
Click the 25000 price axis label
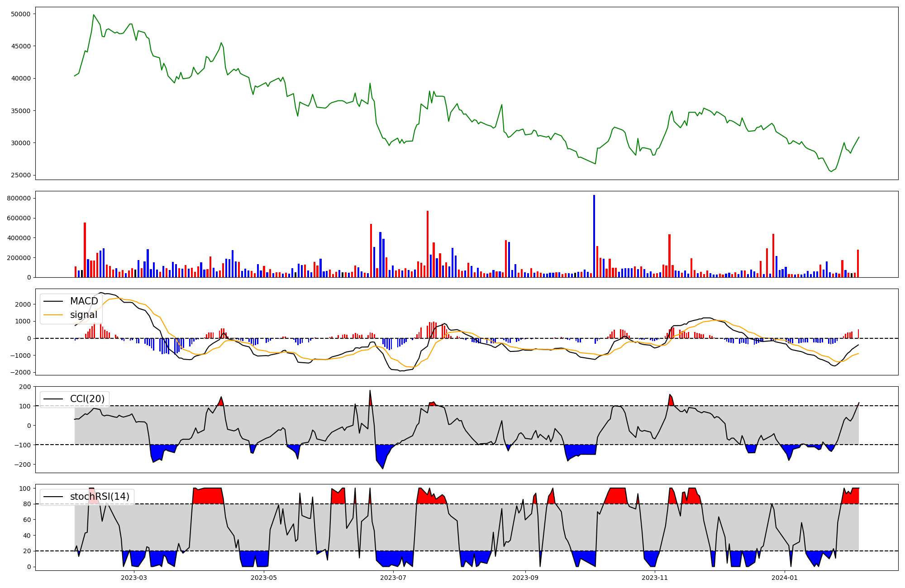20,175
